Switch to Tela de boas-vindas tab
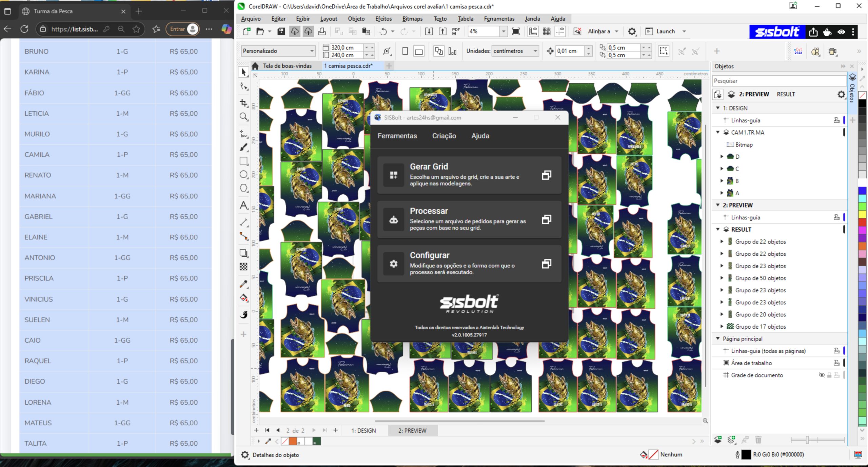The height and width of the screenshot is (467, 868). point(287,66)
